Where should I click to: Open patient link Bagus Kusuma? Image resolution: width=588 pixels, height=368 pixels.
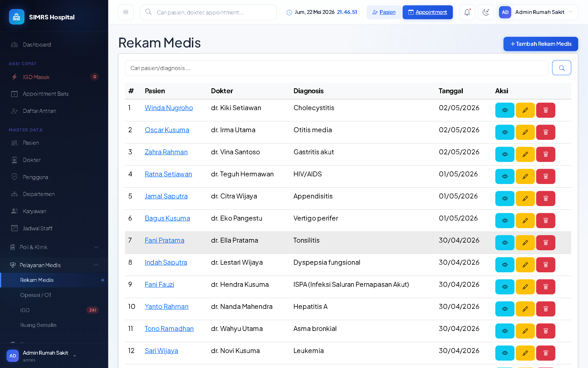click(167, 218)
